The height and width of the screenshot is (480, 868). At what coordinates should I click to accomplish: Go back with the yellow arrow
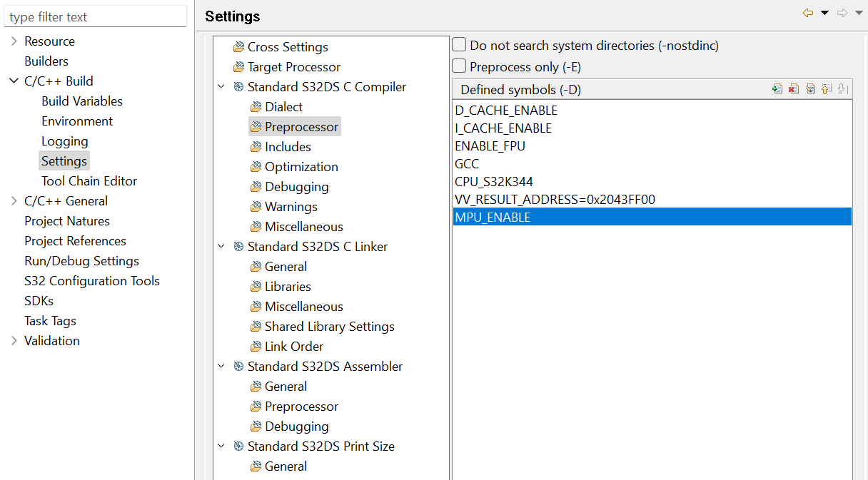[x=808, y=13]
